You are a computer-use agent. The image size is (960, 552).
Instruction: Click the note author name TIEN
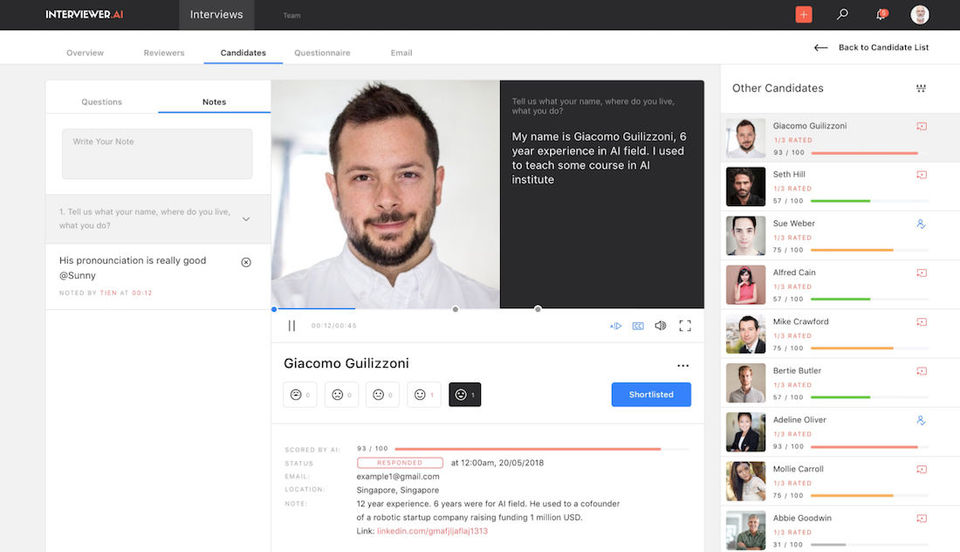pyautogui.click(x=108, y=293)
